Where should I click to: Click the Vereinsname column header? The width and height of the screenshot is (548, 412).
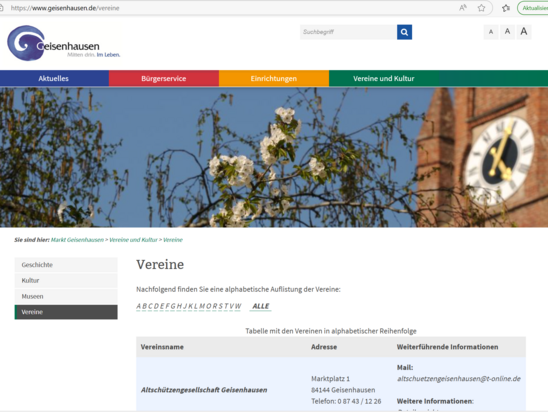[162, 347]
